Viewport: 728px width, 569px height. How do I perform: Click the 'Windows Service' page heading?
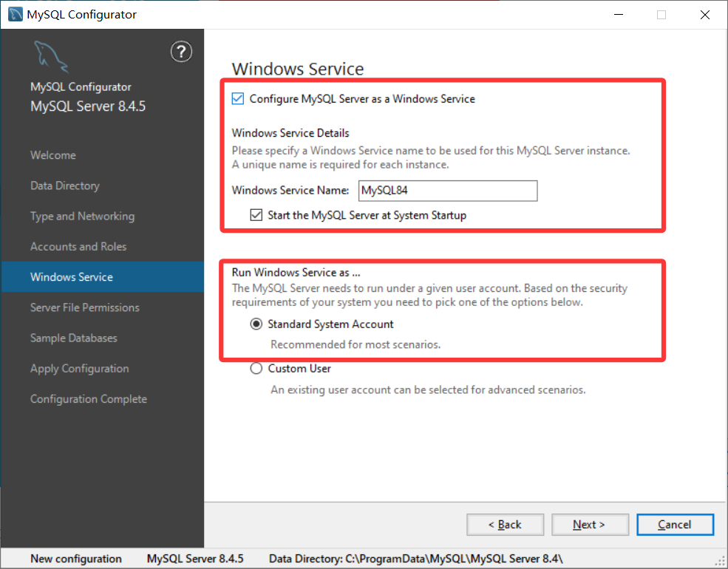(298, 69)
